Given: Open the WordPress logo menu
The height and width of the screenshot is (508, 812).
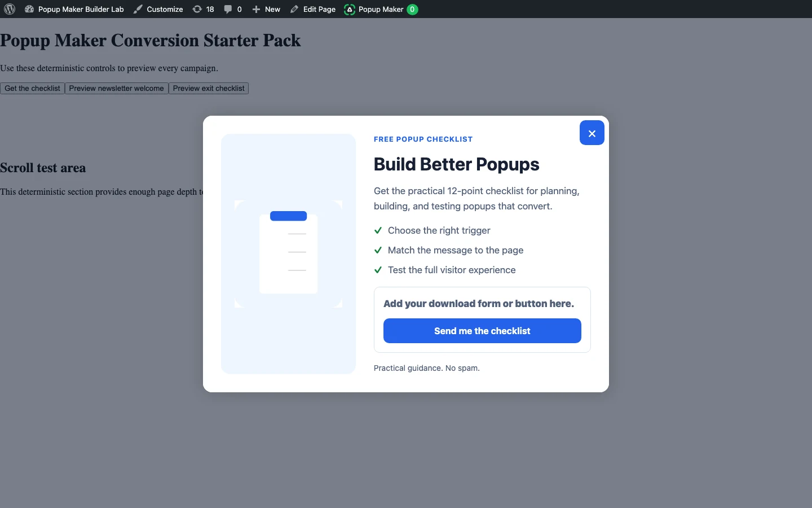Looking at the screenshot, I should [x=10, y=9].
